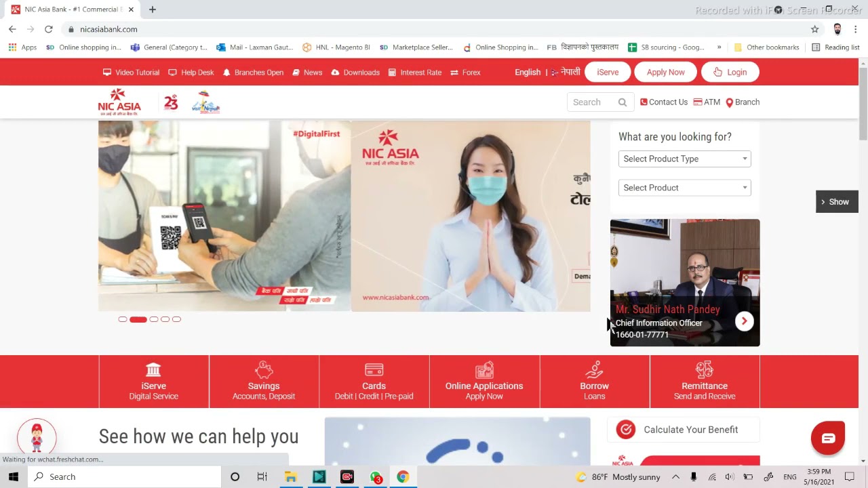Open the ATM locator link
868x488 pixels.
coord(707,102)
